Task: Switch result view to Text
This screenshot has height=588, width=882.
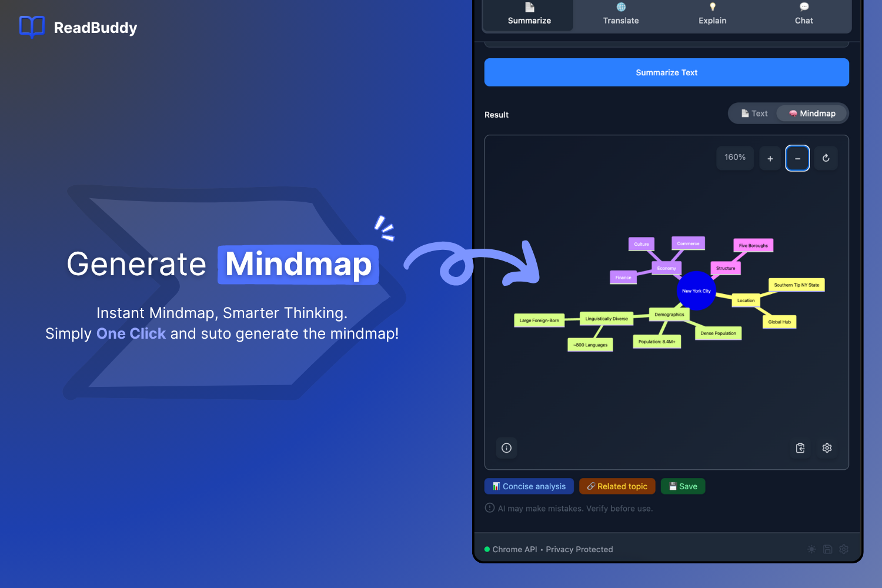Action: [x=754, y=113]
